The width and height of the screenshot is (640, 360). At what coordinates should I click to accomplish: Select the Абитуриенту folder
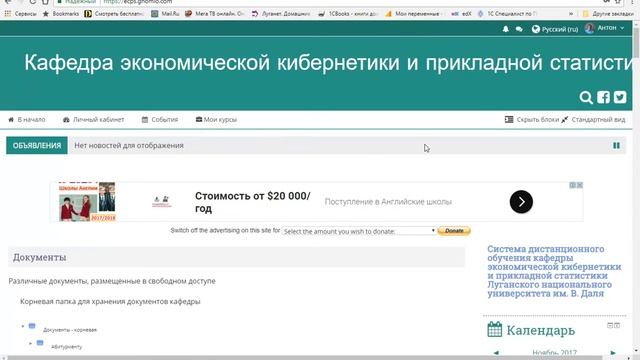pos(67,347)
